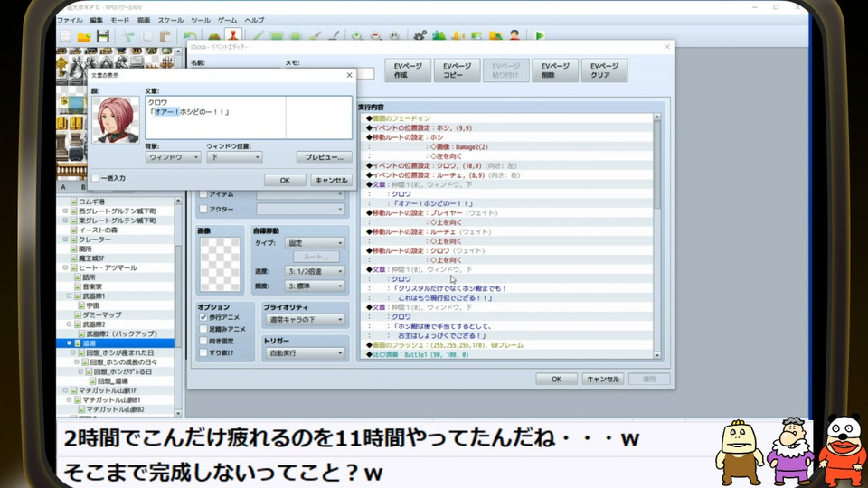Image resolution: width=868 pixels, height=488 pixels.
Task: Open the 編集 menu
Action: (x=97, y=21)
